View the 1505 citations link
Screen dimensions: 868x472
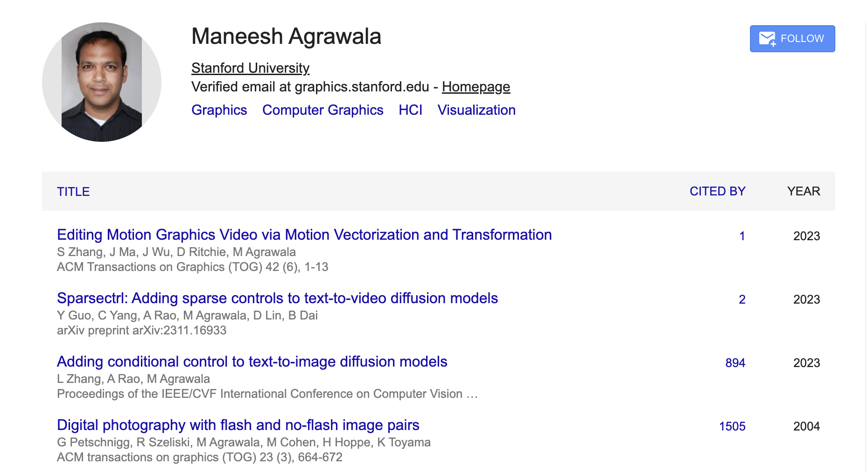[732, 426]
